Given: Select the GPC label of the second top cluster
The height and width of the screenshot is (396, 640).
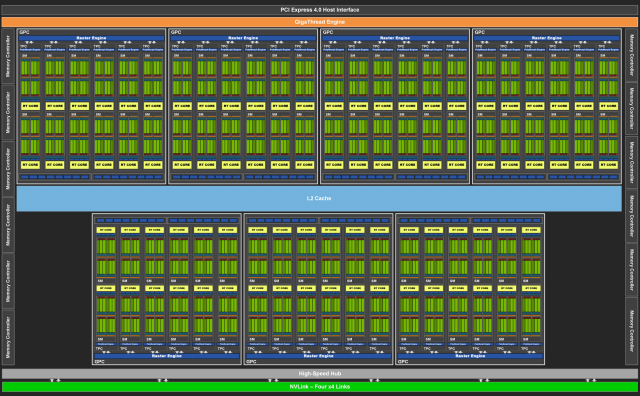Looking at the screenshot, I should [176, 32].
